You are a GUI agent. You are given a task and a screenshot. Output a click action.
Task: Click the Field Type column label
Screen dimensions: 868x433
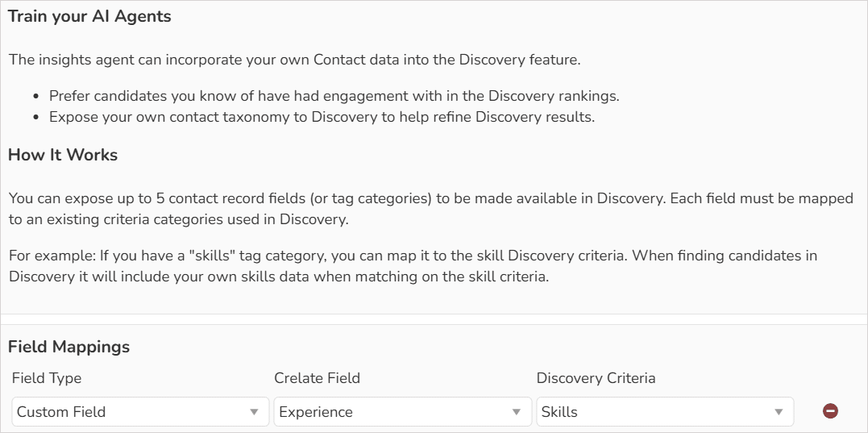point(47,378)
